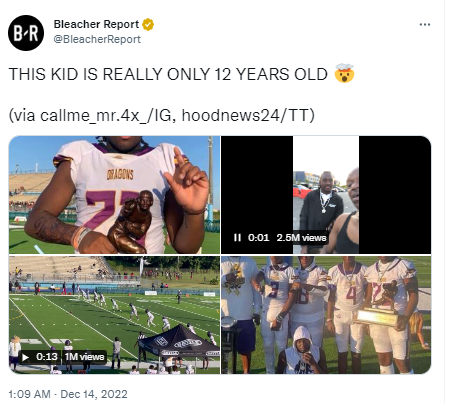Open the Dragons jersey trophy photo
This screenshot has height=403, width=449.
click(114, 195)
